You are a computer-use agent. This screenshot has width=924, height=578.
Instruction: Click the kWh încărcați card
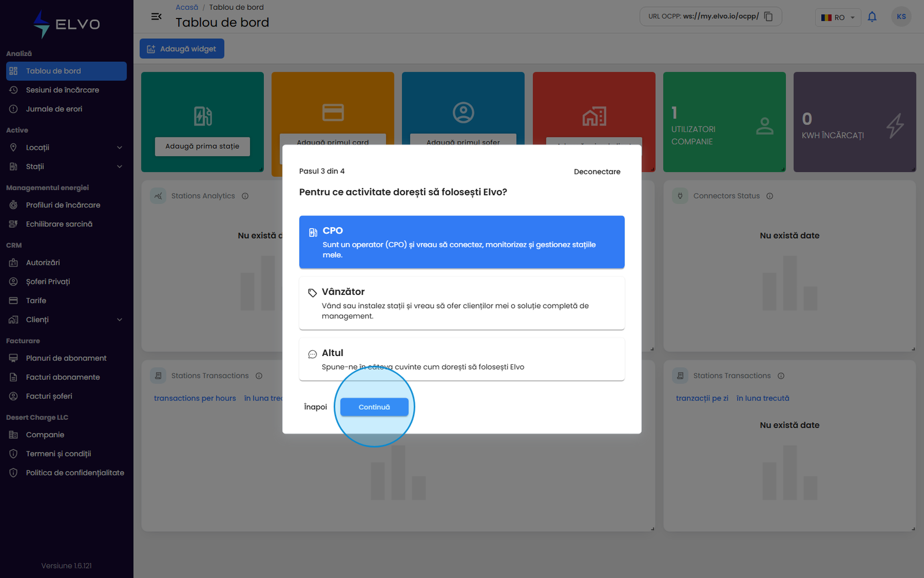(855, 122)
